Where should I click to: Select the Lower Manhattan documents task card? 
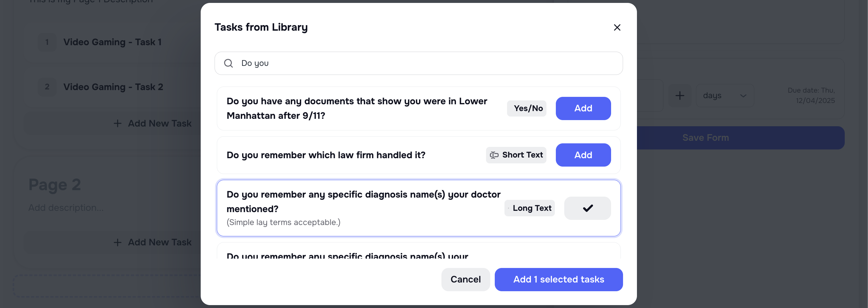coord(357,108)
